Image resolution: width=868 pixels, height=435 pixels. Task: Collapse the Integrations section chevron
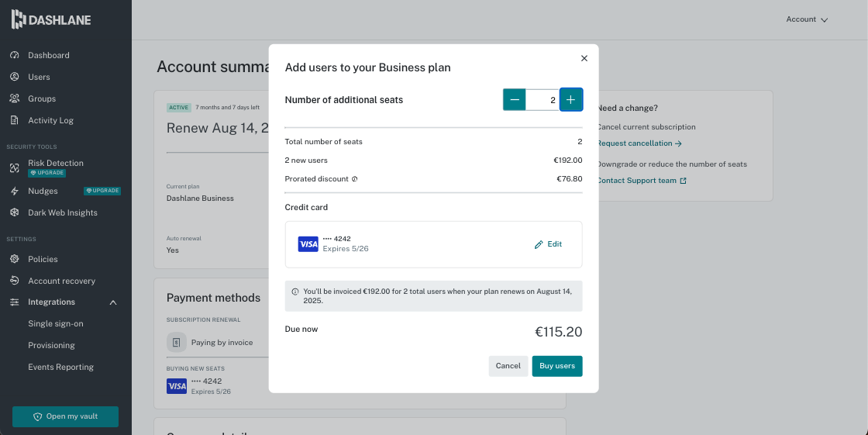(113, 302)
